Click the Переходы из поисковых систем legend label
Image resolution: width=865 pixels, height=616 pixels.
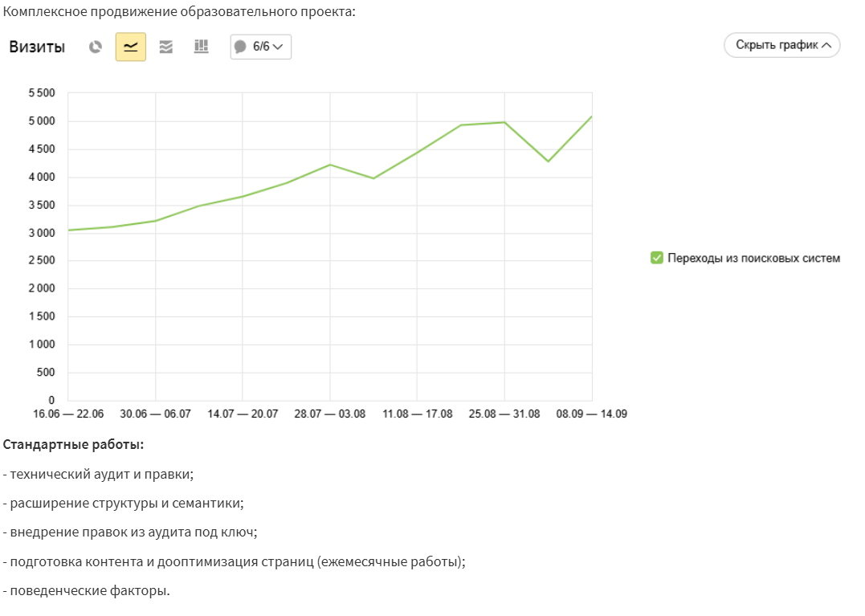753,258
